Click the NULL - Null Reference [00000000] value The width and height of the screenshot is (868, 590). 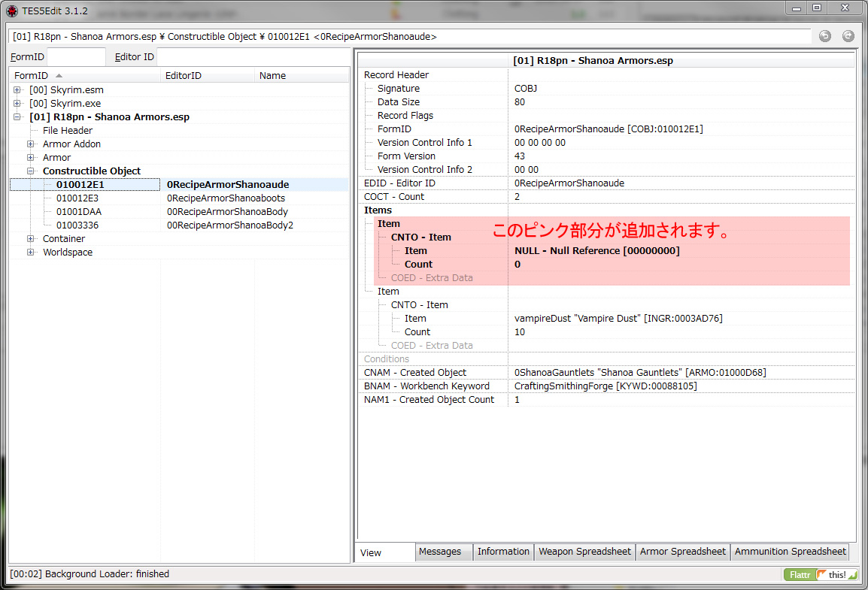[596, 250]
